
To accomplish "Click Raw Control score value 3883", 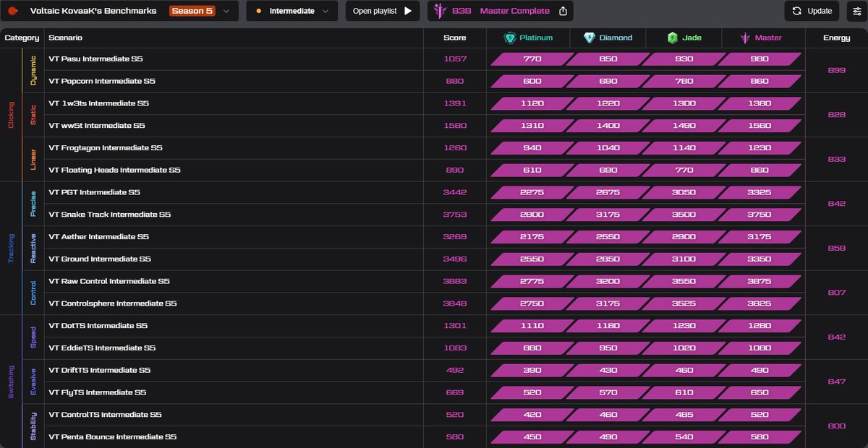I will (455, 281).
